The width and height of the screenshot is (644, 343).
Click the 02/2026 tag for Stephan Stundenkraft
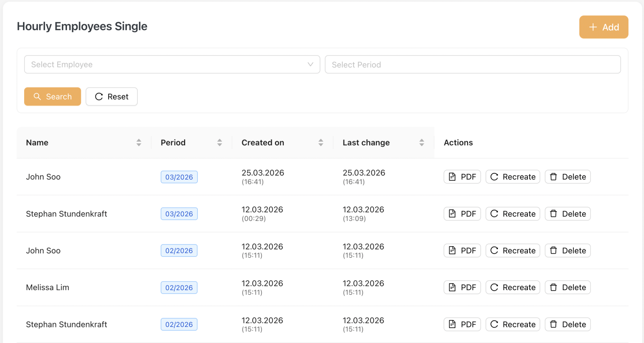pos(179,325)
